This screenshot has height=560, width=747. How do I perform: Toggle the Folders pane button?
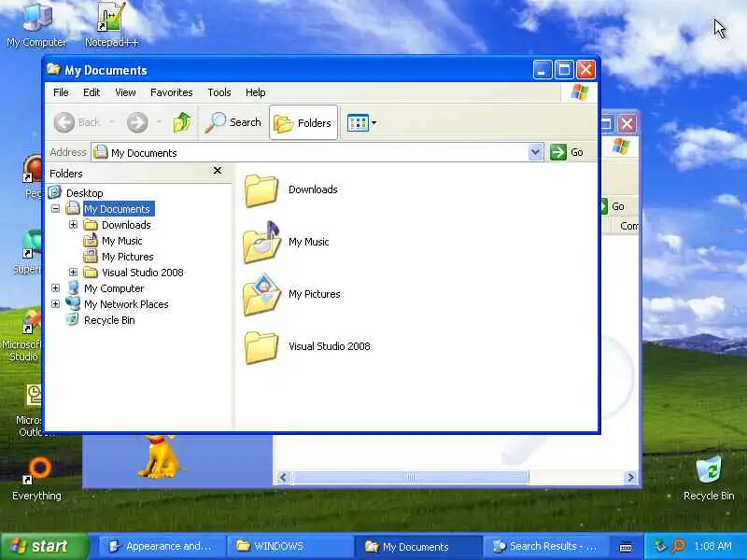click(303, 123)
